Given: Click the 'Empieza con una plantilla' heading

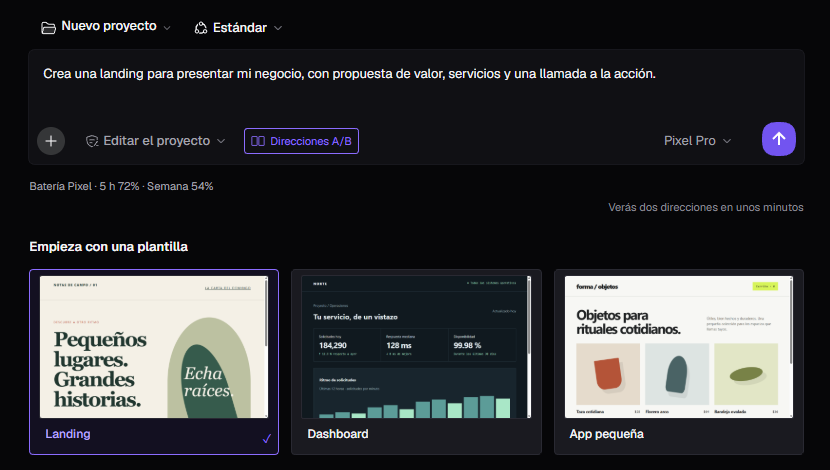Looking at the screenshot, I should click(x=109, y=247).
